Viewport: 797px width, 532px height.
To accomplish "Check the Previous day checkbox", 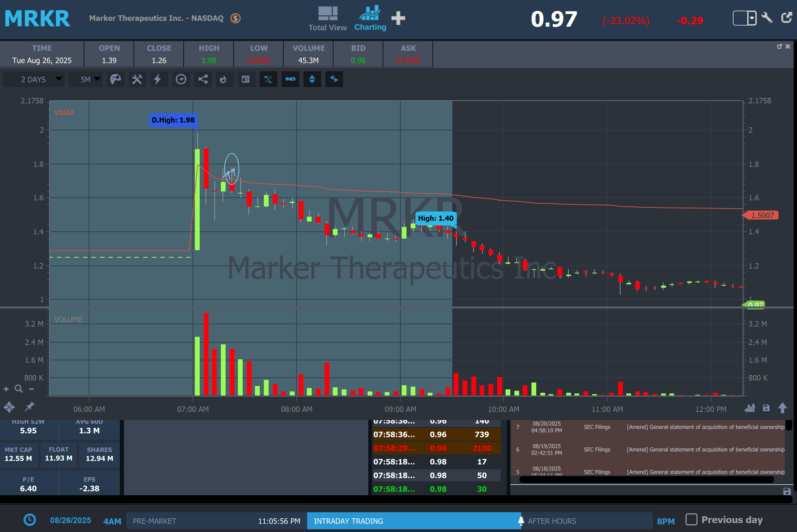I will click(691, 519).
